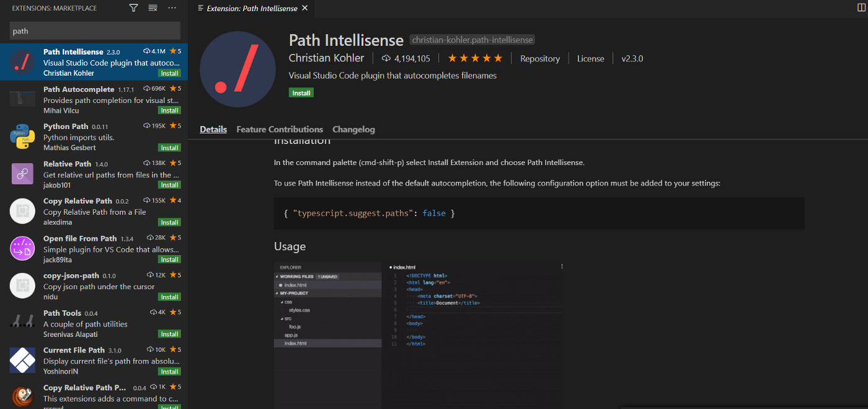Install the Path Autocomplete extension
The width and height of the screenshot is (868, 409).
click(169, 110)
